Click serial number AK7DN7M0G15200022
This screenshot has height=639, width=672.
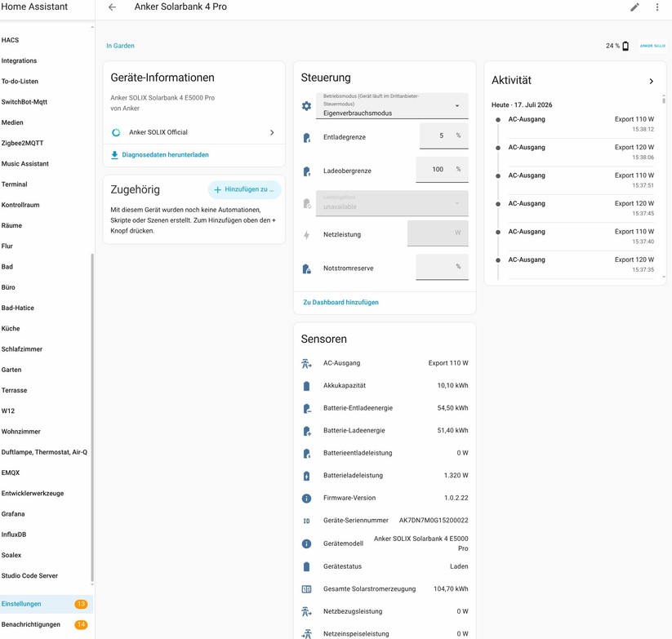(434, 521)
